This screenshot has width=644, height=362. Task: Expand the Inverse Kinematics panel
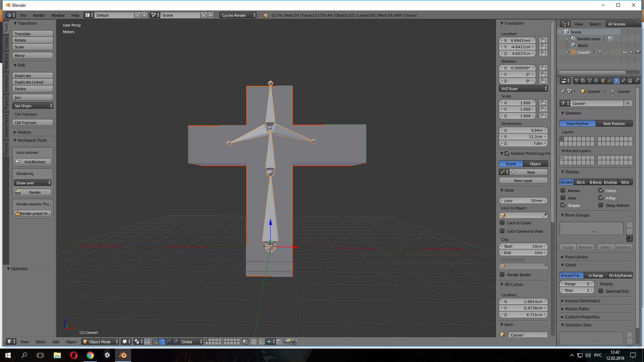[583, 301]
